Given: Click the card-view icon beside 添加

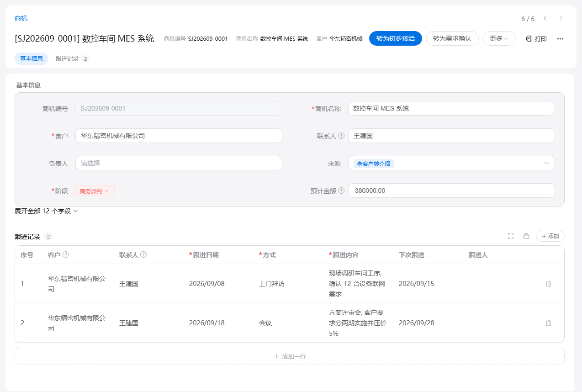Looking at the screenshot, I should tap(526, 236).
